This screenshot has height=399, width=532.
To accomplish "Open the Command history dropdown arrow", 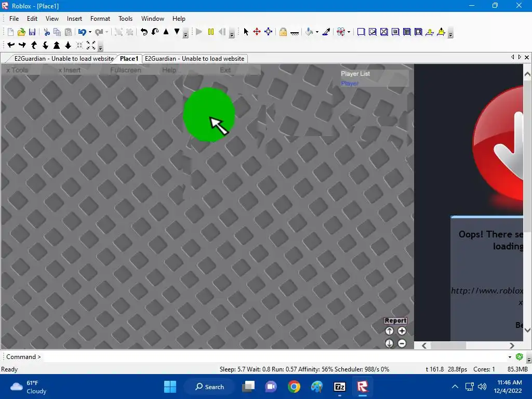I will click(x=510, y=357).
